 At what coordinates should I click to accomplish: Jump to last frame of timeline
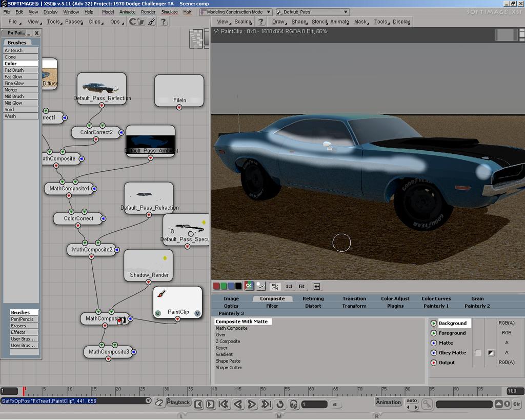[x=266, y=404]
